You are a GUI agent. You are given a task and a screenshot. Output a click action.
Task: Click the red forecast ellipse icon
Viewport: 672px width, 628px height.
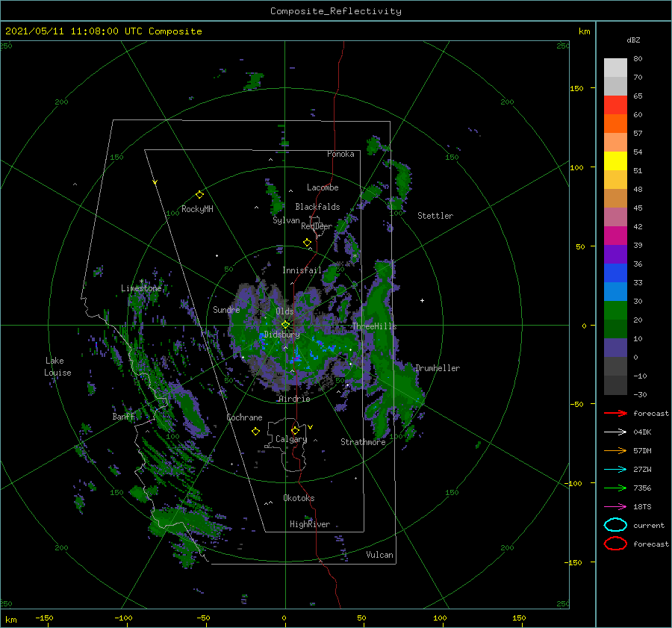click(615, 544)
